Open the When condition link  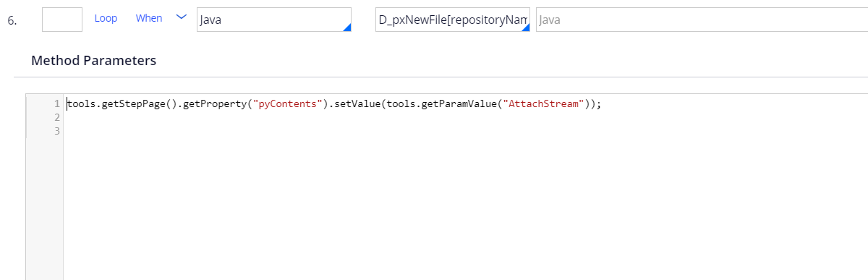click(149, 18)
